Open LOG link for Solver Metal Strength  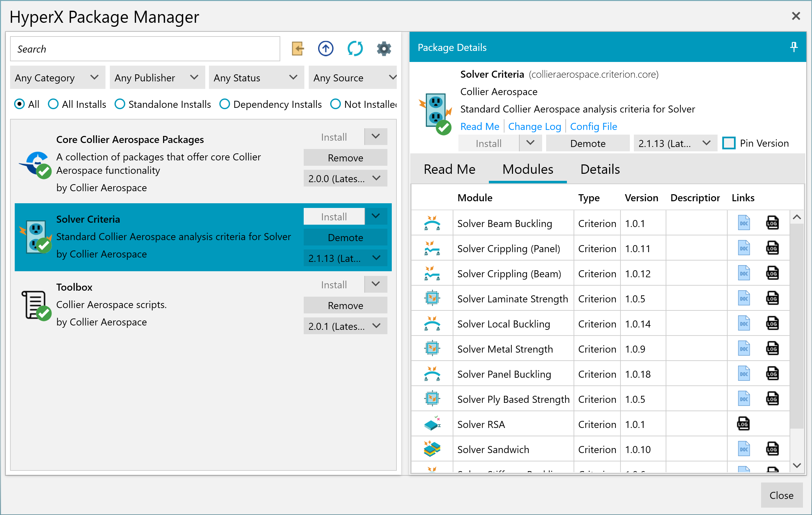point(772,348)
